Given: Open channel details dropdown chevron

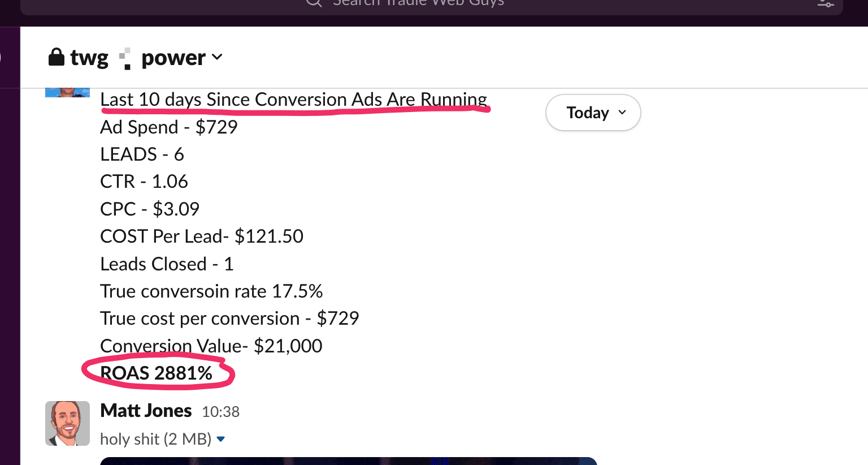Looking at the screenshot, I should tap(217, 57).
